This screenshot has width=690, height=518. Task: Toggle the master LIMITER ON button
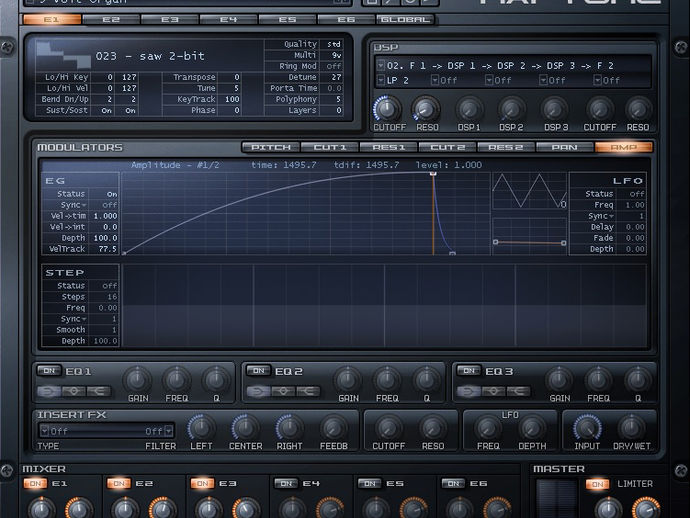(597, 484)
